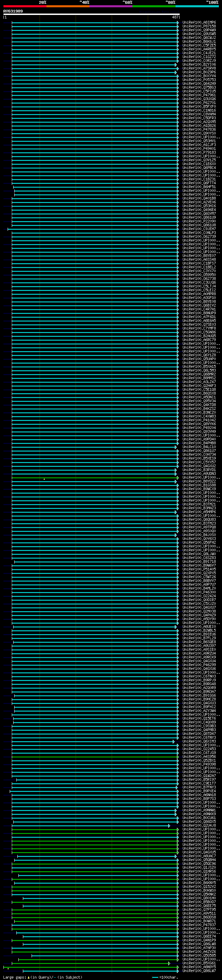Viewport: 222px width, 980px height.
Task: Click UniRef100_Q401B8 label
Action: [x=199, y=199]
